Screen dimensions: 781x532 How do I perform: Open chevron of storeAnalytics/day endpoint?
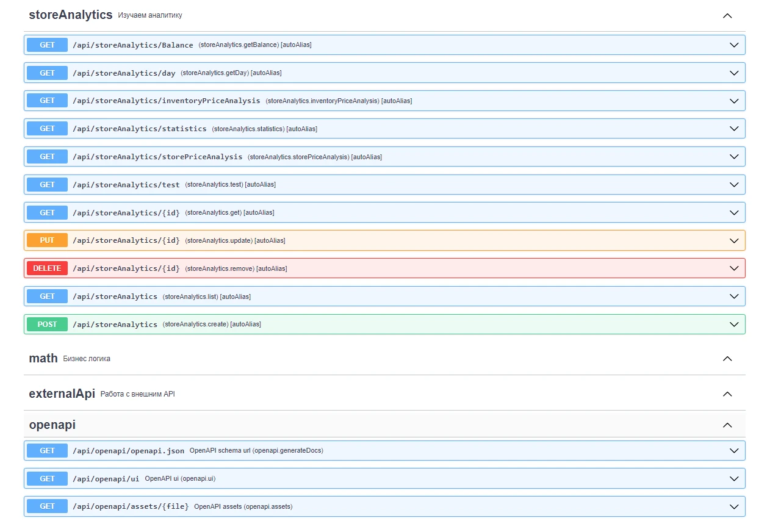734,73
